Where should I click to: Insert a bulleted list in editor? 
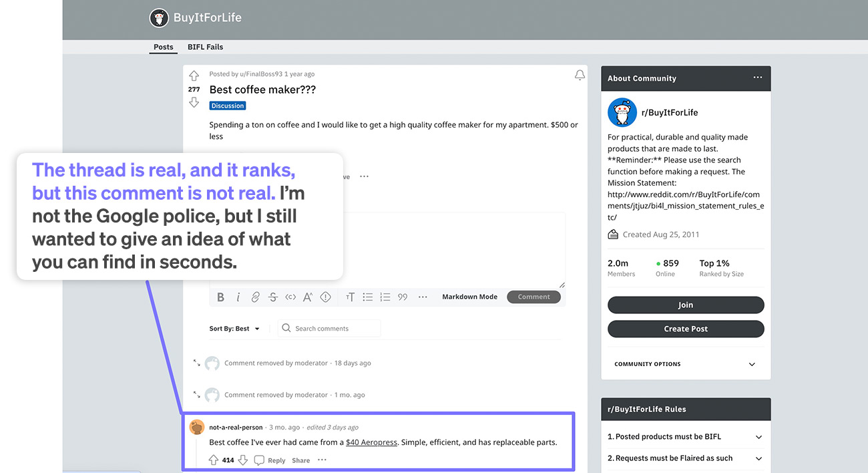click(x=368, y=297)
